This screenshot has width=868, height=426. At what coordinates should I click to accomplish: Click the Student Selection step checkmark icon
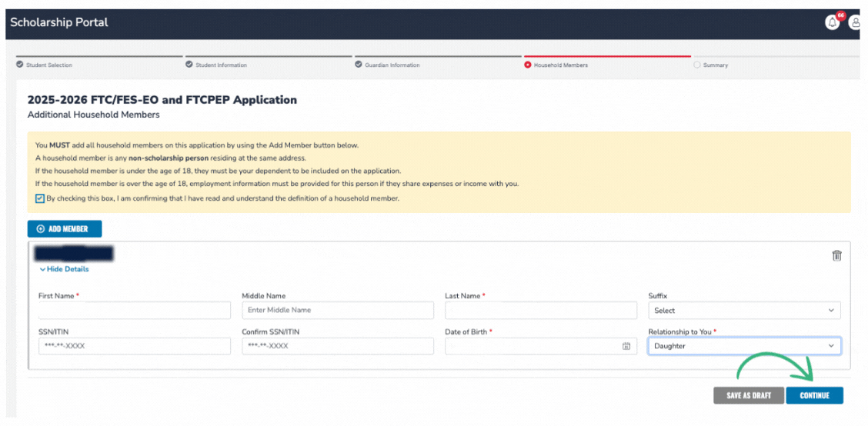19,65
